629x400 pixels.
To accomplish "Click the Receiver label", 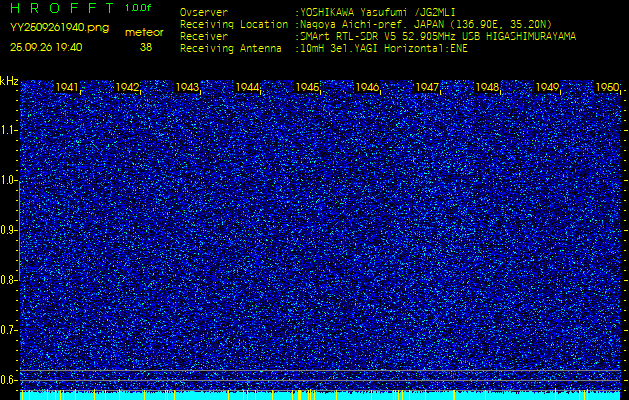I will 204,37.
